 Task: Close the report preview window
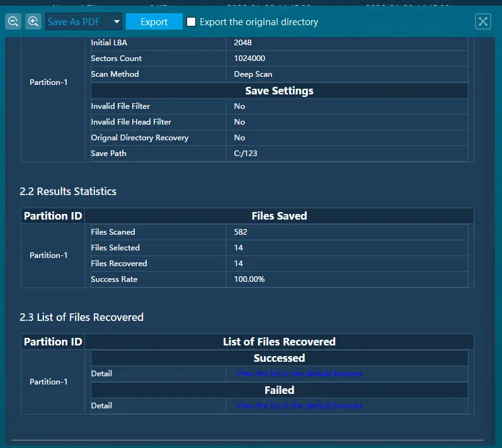pyautogui.click(x=482, y=22)
